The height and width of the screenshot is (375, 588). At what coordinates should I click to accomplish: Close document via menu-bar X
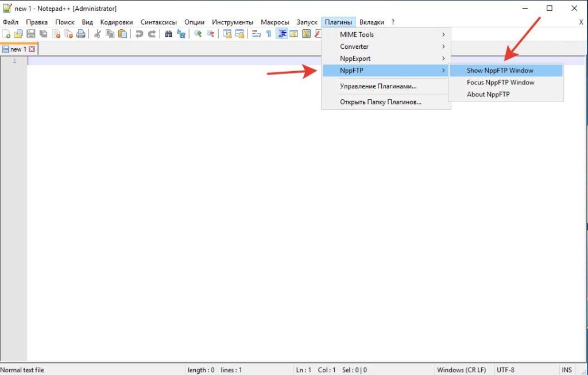[x=581, y=22]
